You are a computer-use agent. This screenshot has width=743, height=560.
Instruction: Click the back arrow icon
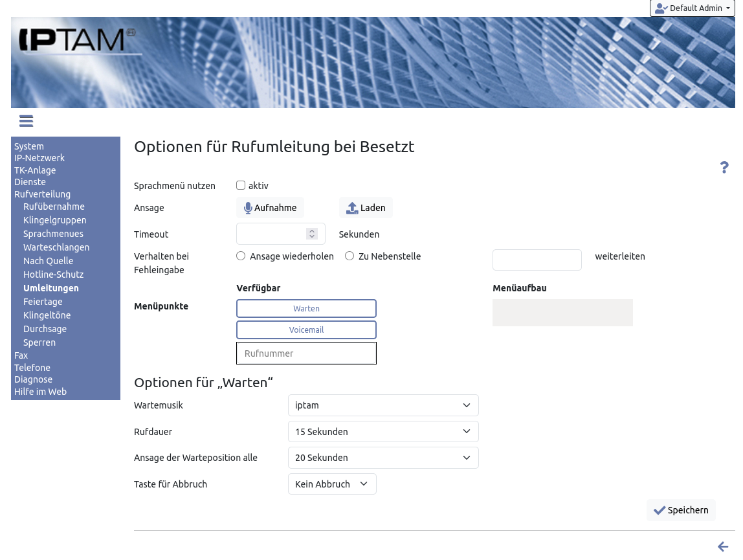[x=723, y=547]
